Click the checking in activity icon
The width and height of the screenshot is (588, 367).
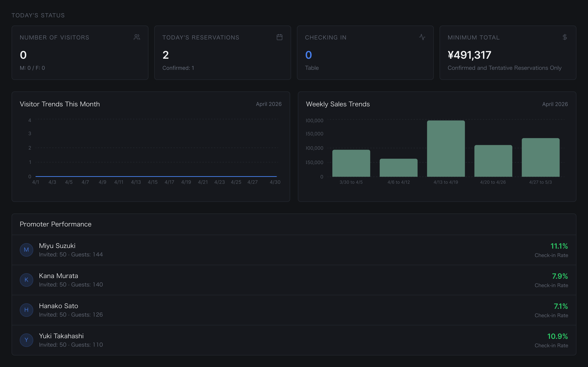click(422, 37)
